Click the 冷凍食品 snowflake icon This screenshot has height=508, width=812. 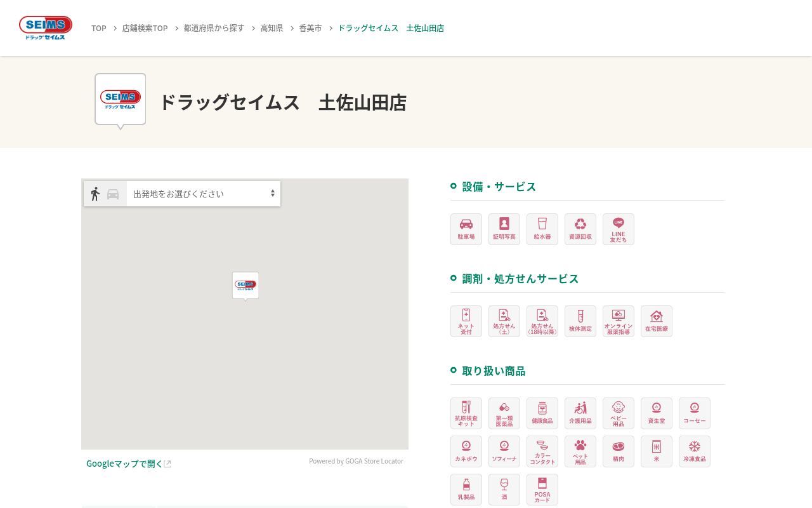(695, 451)
